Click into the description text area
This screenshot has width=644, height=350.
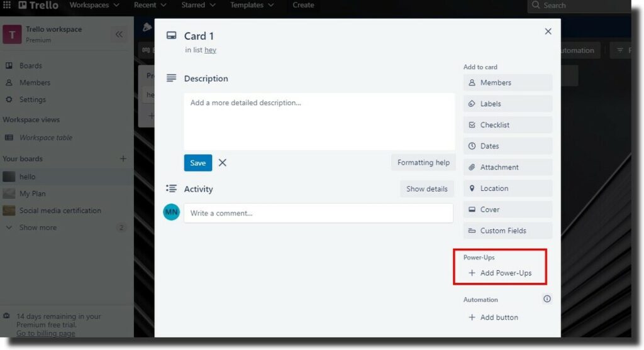pos(319,121)
